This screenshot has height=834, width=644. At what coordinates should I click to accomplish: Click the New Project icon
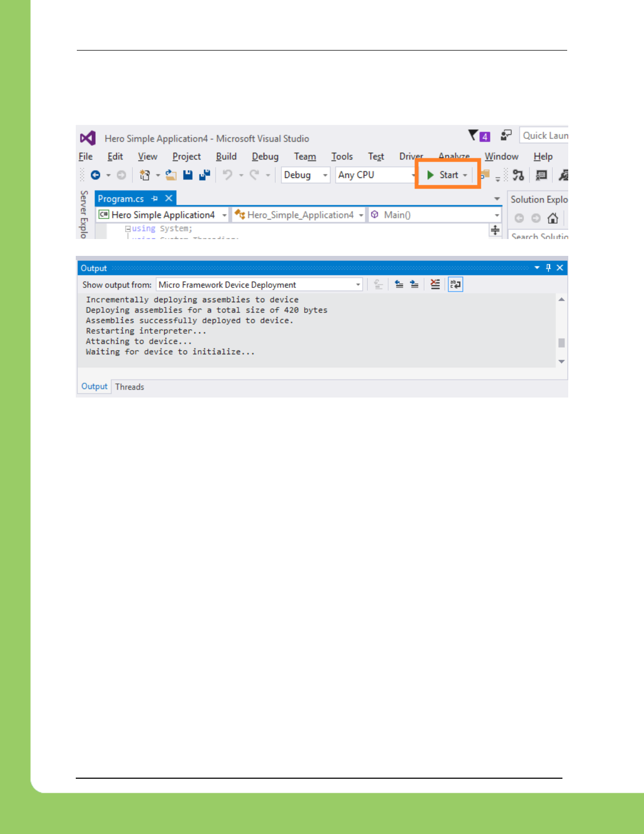145,175
